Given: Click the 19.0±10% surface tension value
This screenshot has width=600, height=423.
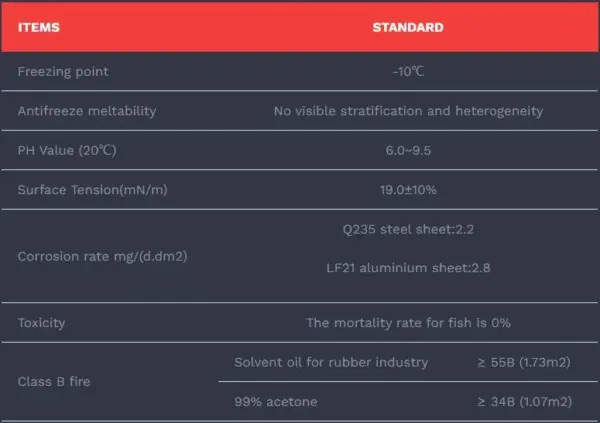Looking at the screenshot, I should [x=408, y=189].
